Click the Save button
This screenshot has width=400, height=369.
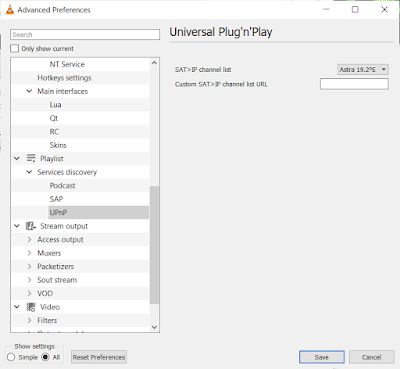[322, 357]
